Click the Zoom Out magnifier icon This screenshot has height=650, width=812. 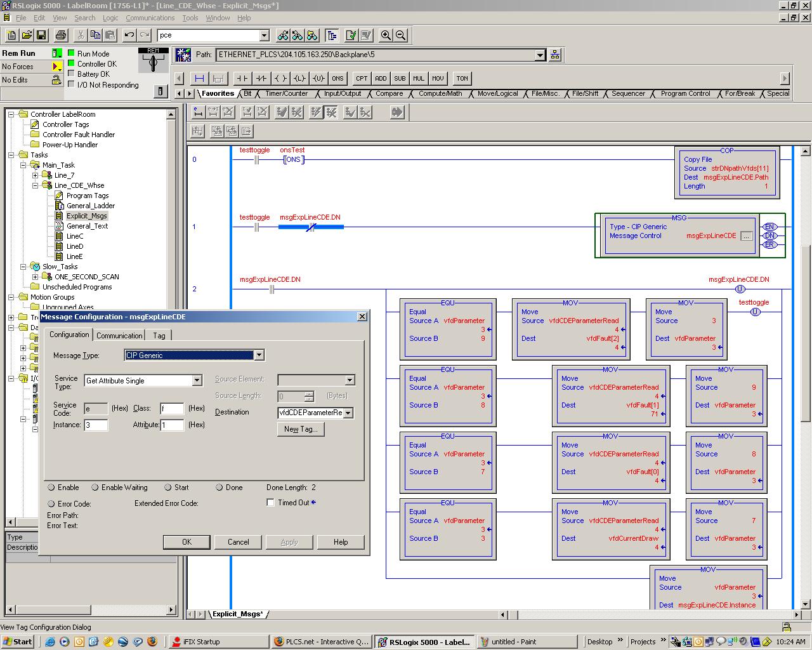coord(401,35)
